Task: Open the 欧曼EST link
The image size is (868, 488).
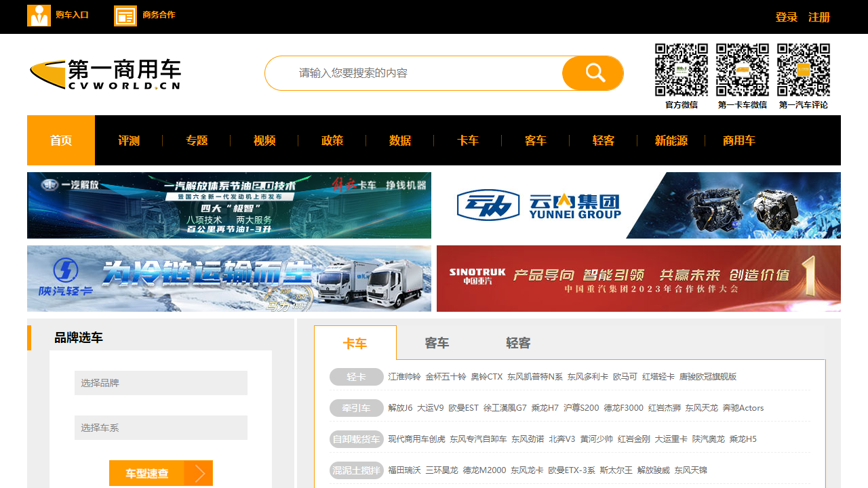Action: pyautogui.click(x=464, y=408)
